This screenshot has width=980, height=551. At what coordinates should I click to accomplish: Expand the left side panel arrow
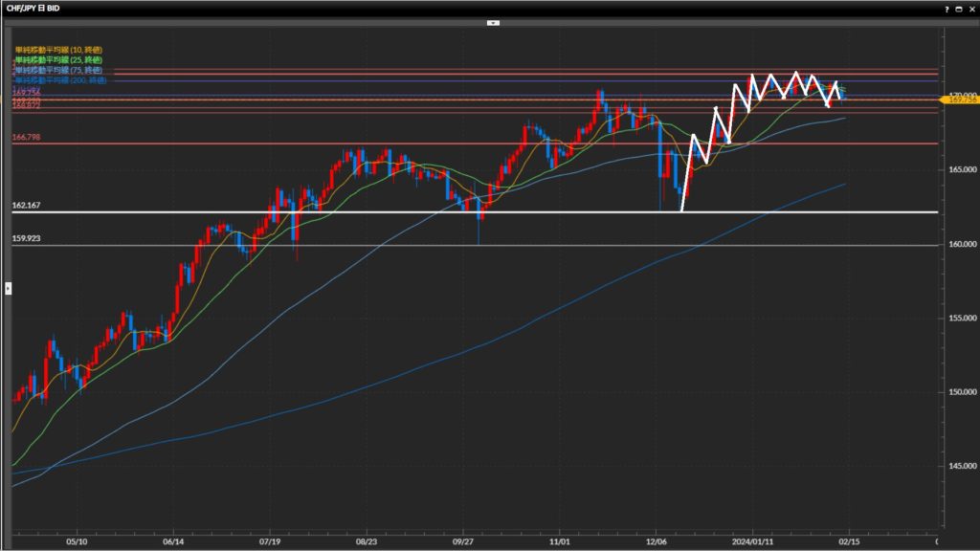pyautogui.click(x=8, y=287)
